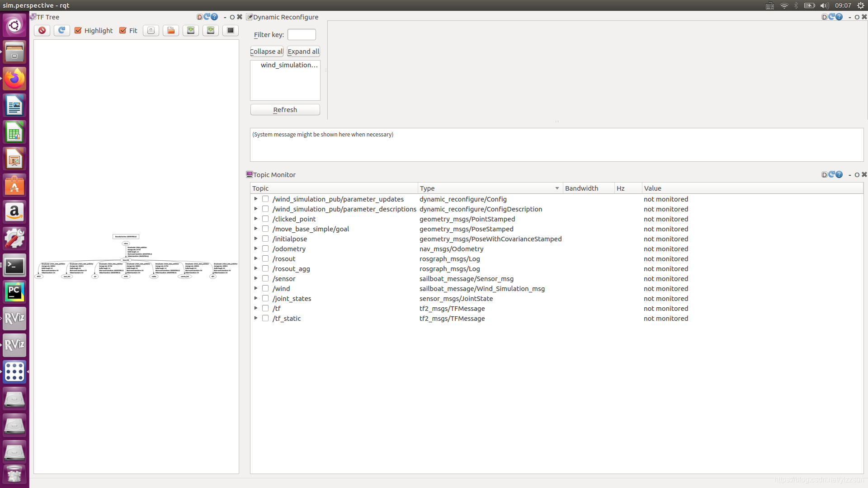Open help for the Topic Monitor plugin
The image size is (868, 488).
pos(839,174)
